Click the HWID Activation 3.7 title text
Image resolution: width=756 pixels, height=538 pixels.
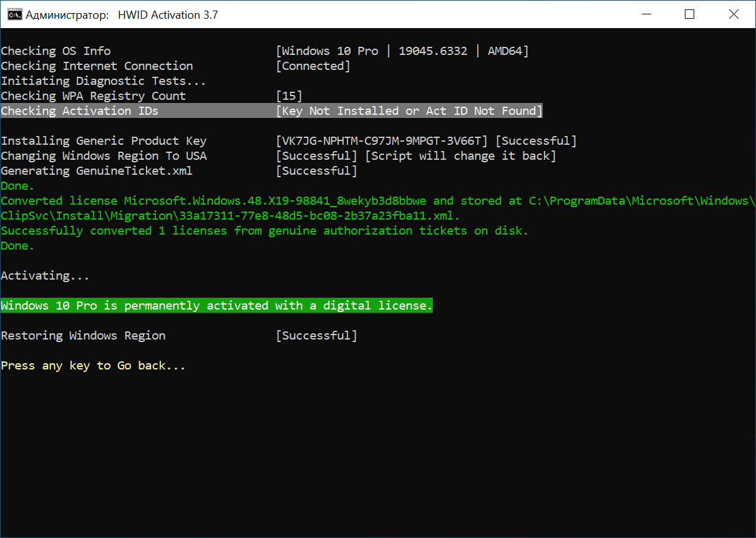click(x=168, y=14)
